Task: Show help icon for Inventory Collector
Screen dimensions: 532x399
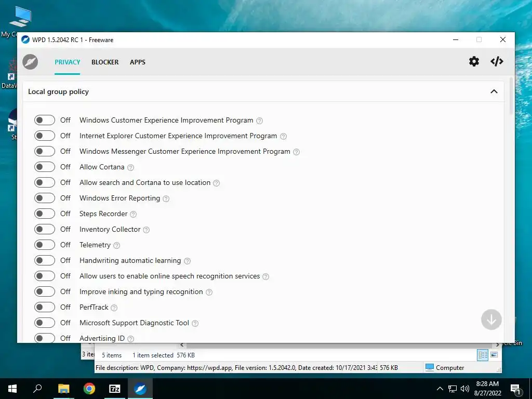Action: [146, 230]
